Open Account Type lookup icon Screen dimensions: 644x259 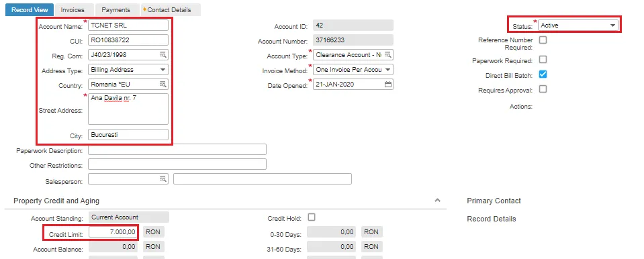[x=387, y=54]
